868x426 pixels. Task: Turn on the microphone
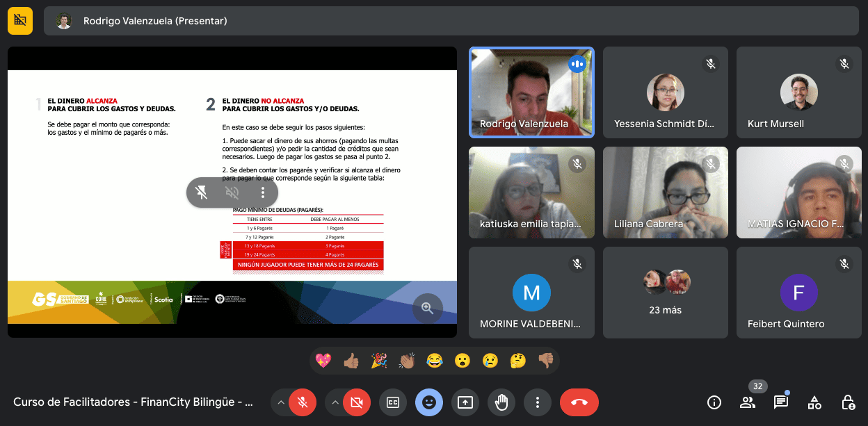coord(303,402)
